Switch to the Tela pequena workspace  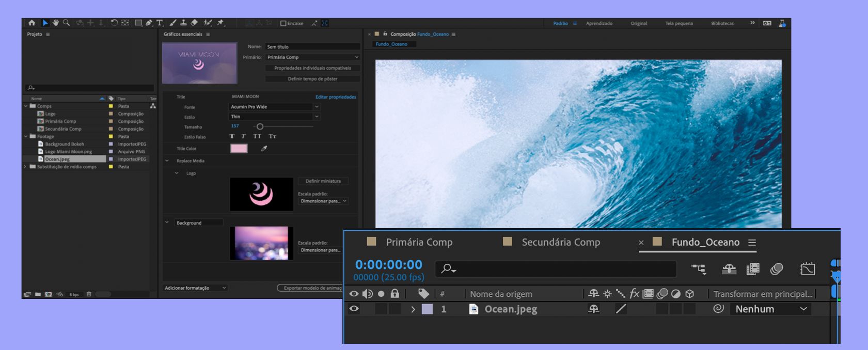pos(679,23)
